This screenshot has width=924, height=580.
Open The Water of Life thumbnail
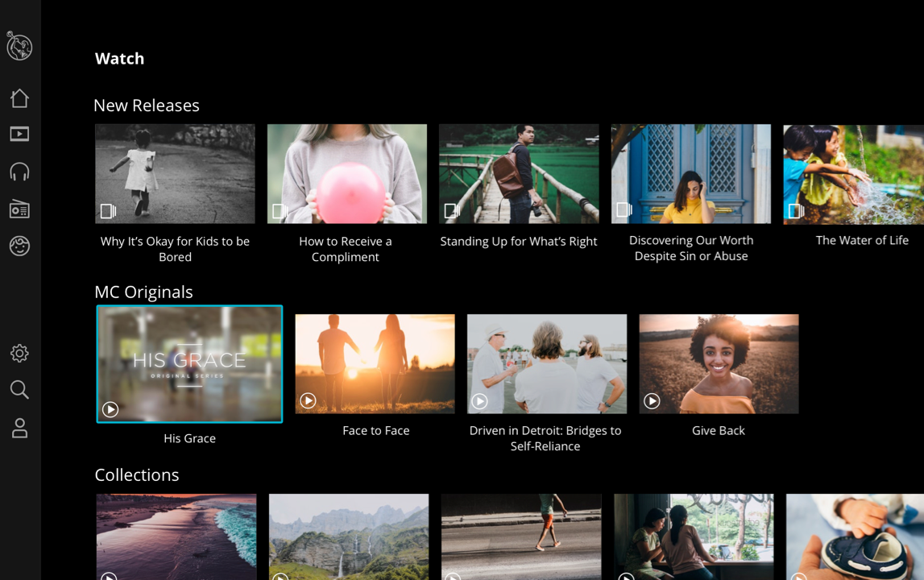(853, 174)
